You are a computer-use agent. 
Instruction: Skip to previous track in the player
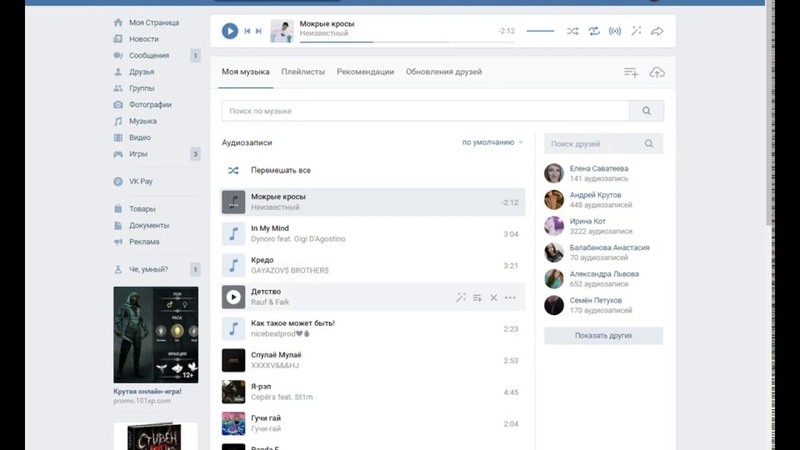click(x=247, y=31)
